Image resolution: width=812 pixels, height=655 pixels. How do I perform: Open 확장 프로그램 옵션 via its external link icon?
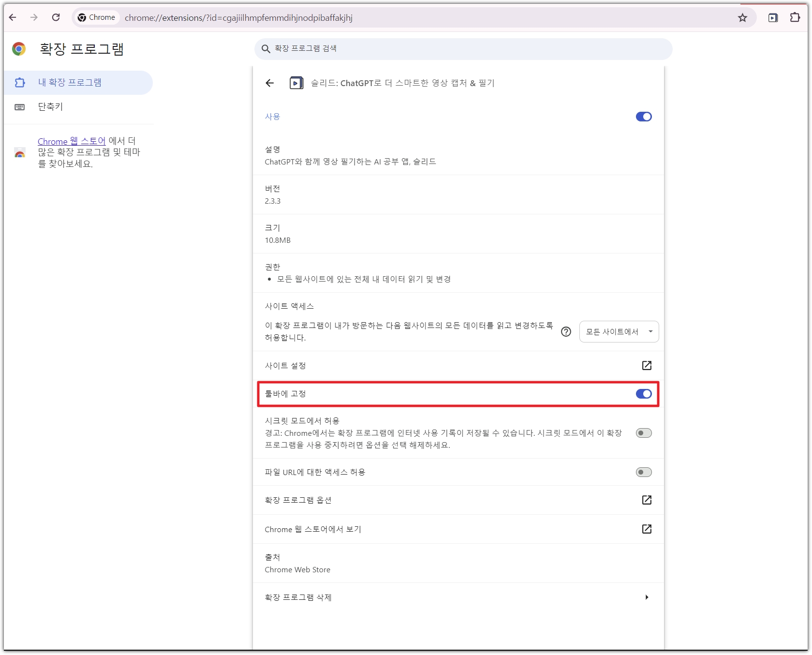pos(647,500)
